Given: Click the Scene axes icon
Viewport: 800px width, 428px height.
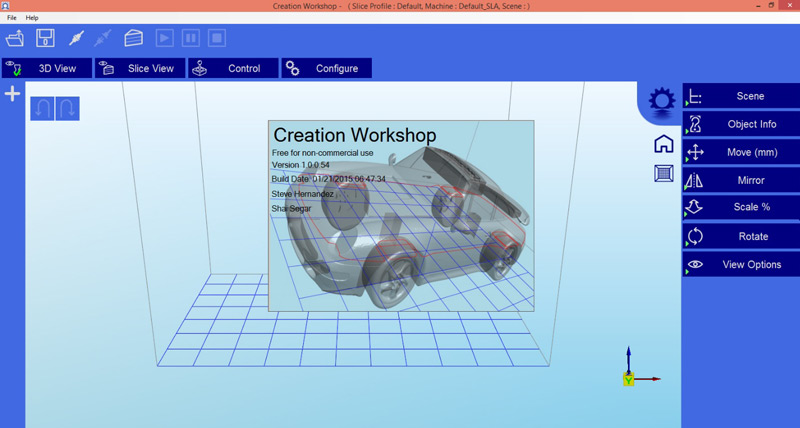Looking at the screenshot, I should [x=694, y=96].
